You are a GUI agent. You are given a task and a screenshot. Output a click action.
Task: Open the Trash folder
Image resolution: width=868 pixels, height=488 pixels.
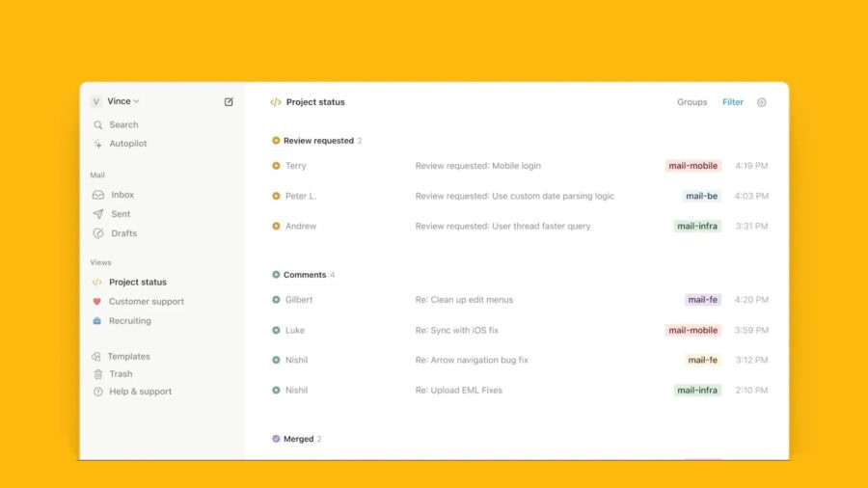tap(121, 374)
